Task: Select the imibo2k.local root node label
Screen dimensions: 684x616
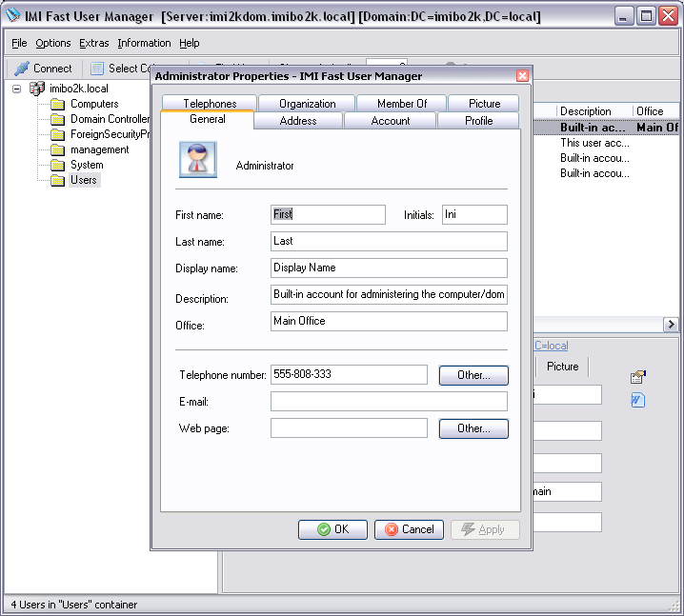Action: pyautogui.click(x=78, y=89)
